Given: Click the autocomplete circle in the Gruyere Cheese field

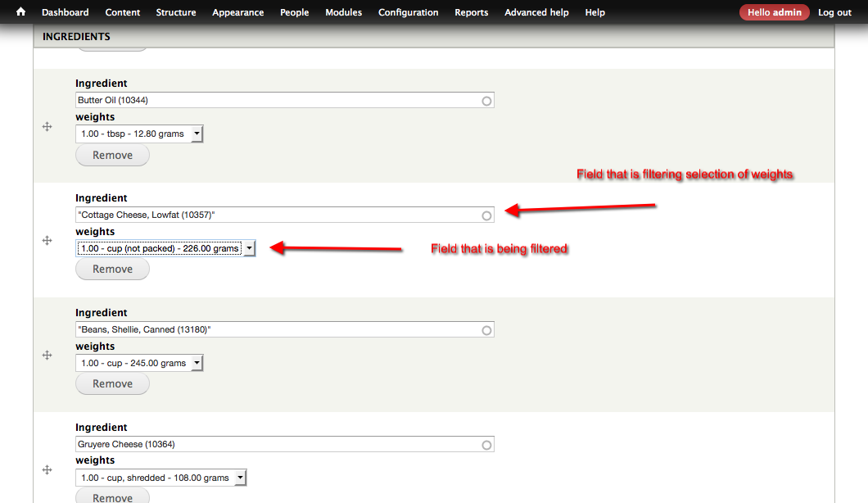Looking at the screenshot, I should click(x=486, y=444).
